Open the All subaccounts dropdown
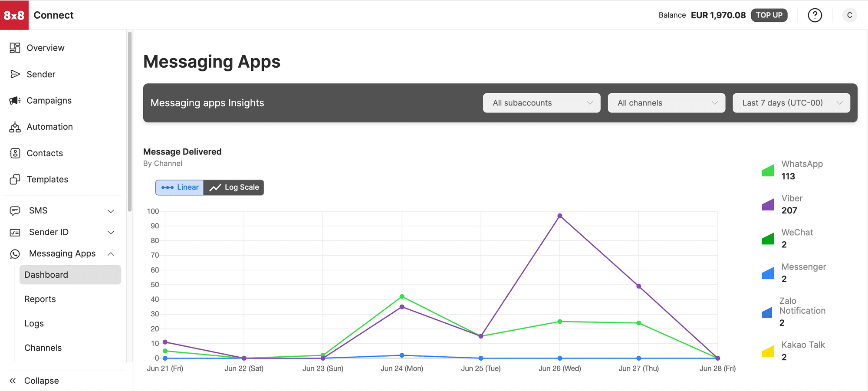Image resolution: width=868 pixels, height=391 pixels. (542, 103)
